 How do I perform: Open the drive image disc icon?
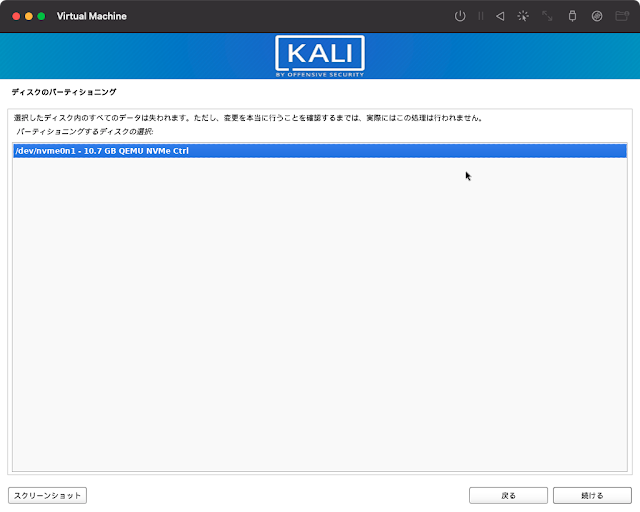tap(597, 16)
